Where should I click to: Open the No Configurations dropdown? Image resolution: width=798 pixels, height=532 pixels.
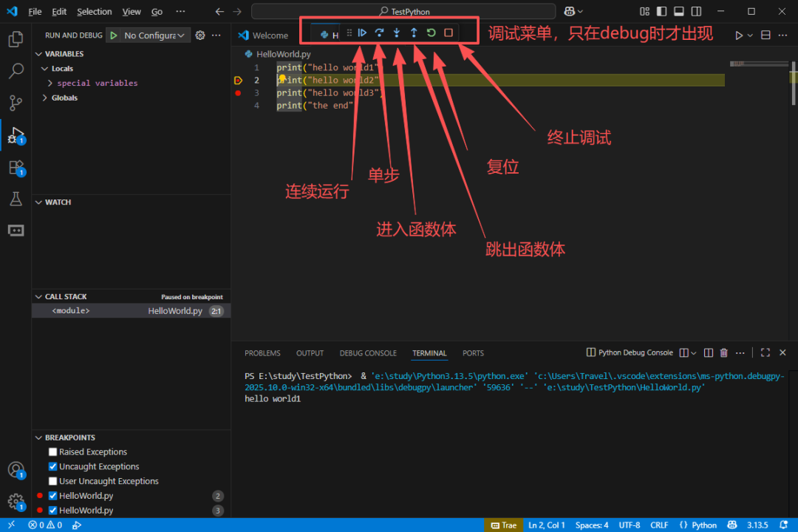[x=154, y=35]
